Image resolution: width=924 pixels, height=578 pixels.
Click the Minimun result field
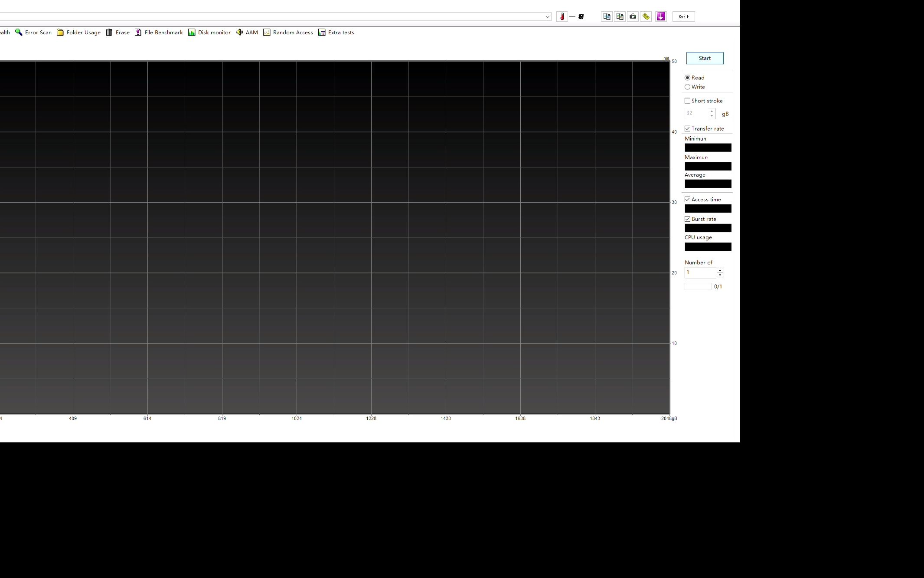708,148
